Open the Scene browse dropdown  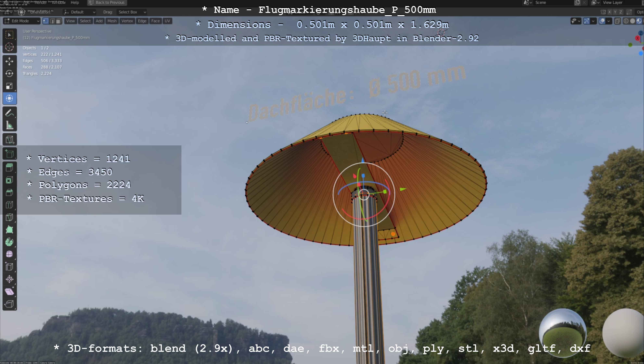pyautogui.click(x=528, y=2)
